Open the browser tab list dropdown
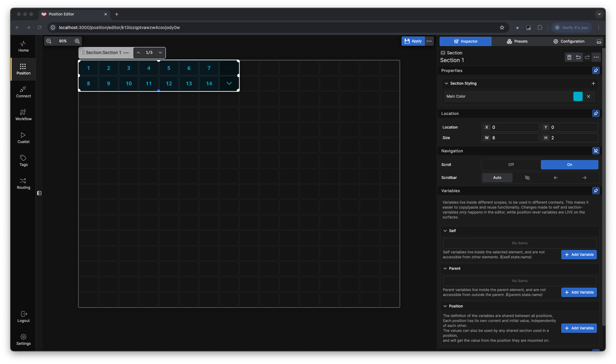The width and height of the screenshot is (616, 364). pos(599,14)
